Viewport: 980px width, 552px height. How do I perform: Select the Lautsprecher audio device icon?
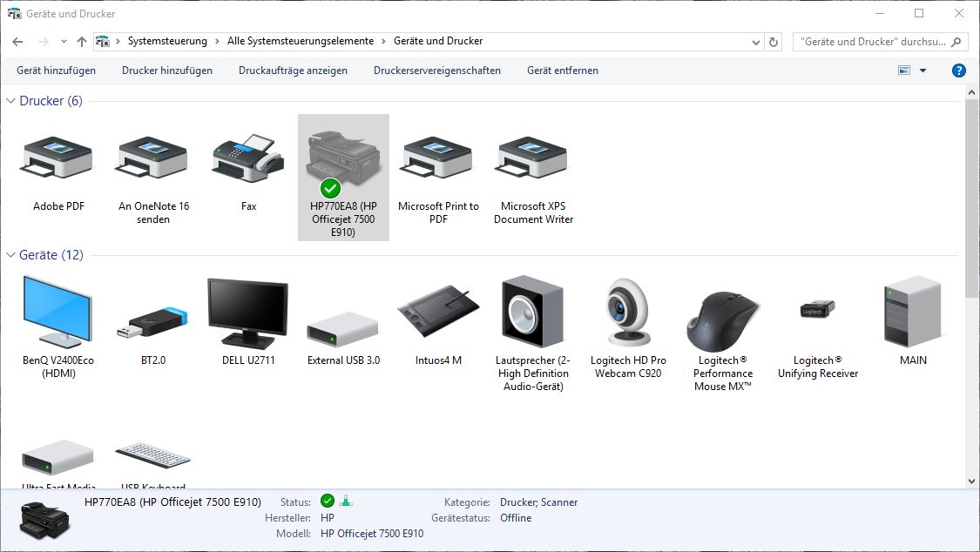click(533, 313)
